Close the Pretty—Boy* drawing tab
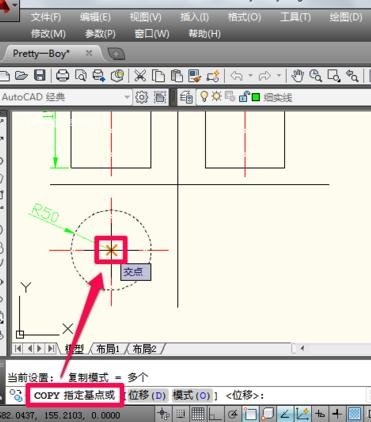 tap(89, 53)
